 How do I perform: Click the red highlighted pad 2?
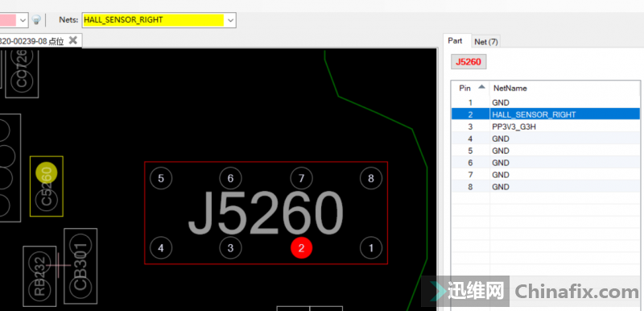tap(301, 248)
